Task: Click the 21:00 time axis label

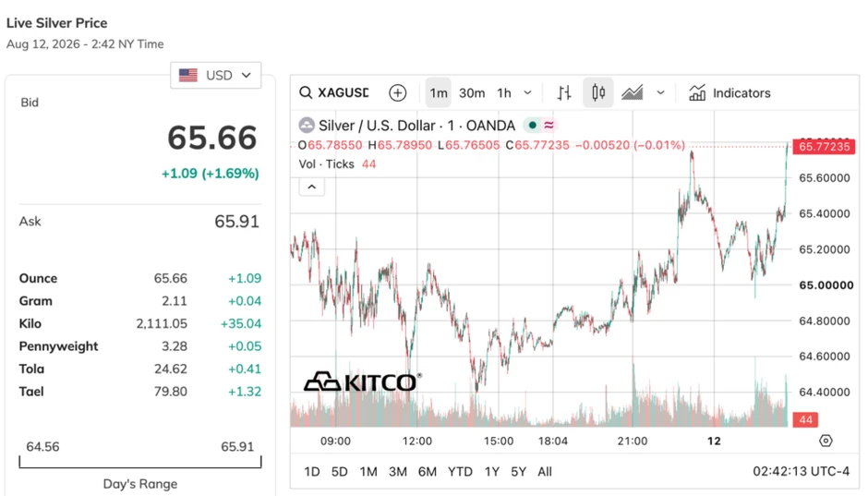Action: coord(633,442)
